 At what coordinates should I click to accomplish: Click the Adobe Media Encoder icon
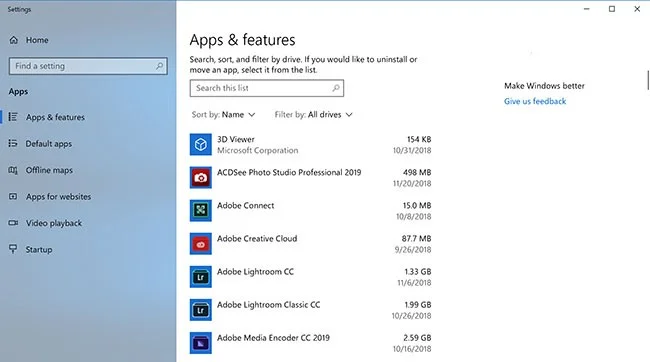tap(201, 343)
